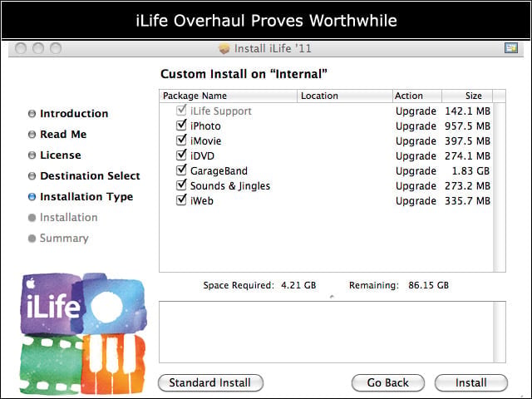Select the iPhoto row name

tap(205, 126)
